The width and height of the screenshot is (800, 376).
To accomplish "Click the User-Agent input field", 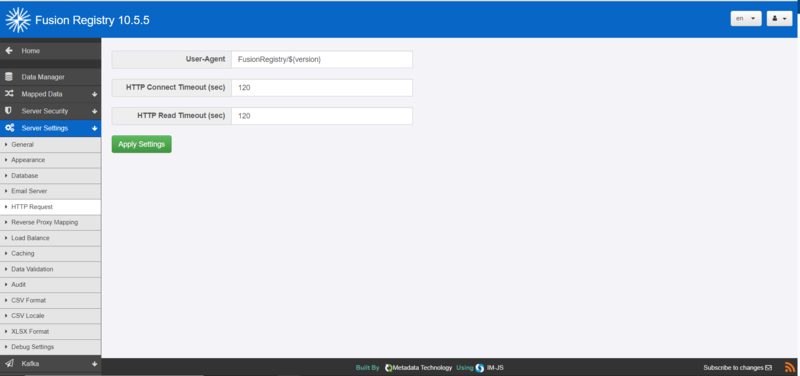I will [321, 59].
